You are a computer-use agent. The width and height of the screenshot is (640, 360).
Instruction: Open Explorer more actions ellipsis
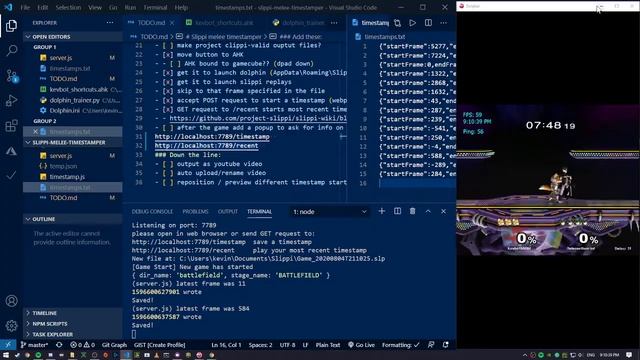[110, 22]
